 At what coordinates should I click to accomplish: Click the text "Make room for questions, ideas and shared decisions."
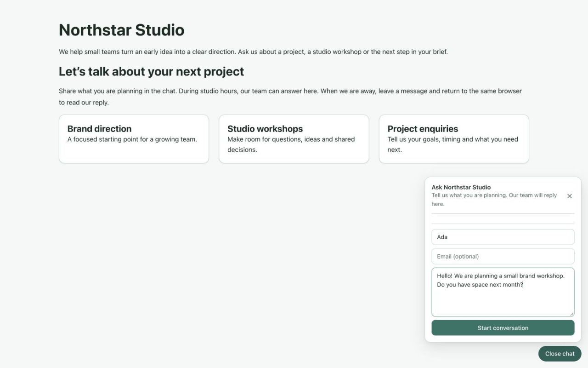click(291, 144)
